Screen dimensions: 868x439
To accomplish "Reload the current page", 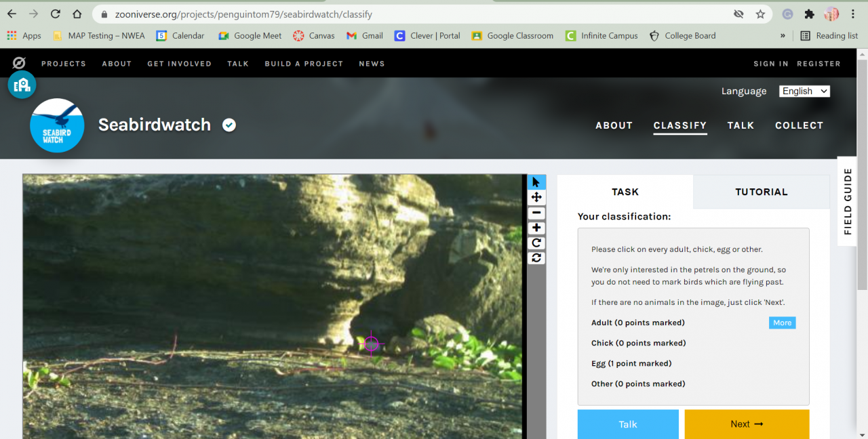I will pos(56,14).
